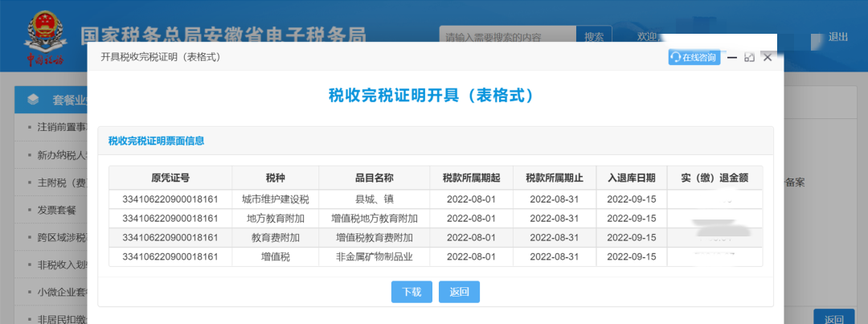Click the 返回 button behind the dialog at bottom right
The image size is (868, 324).
point(833,318)
